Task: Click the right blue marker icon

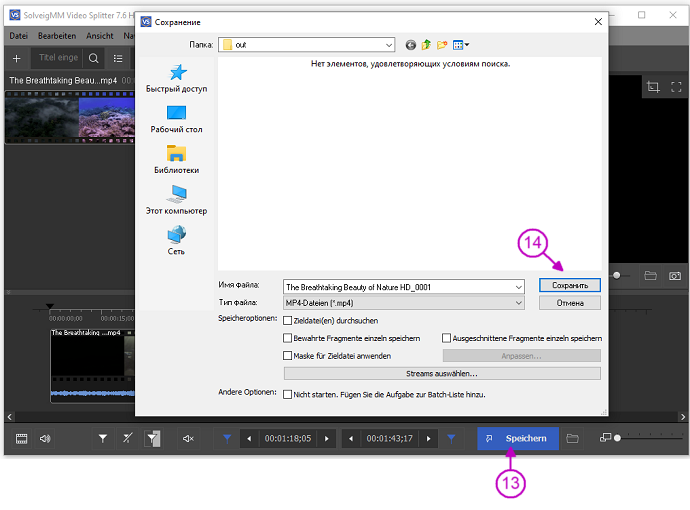Action: [x=451, y=438]
